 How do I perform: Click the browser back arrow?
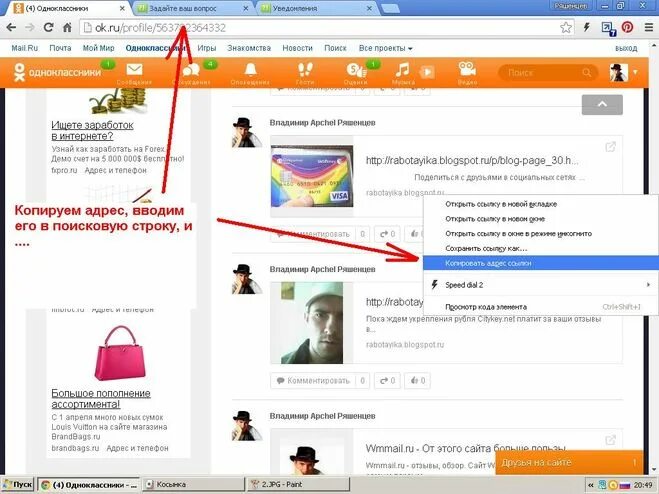(x=11, y=28)
